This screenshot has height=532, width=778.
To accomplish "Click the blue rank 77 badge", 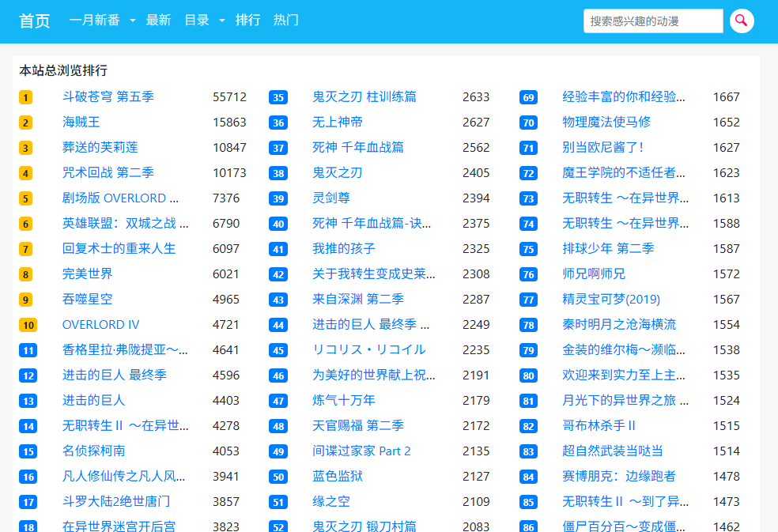I will 528,300.
